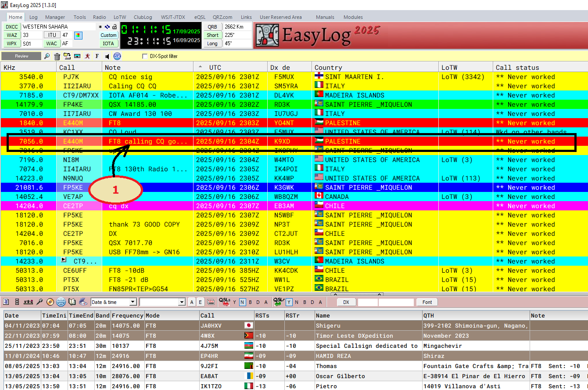The image size is (588, 390).
Task: Click the QRB button
Action: [212, 27]
